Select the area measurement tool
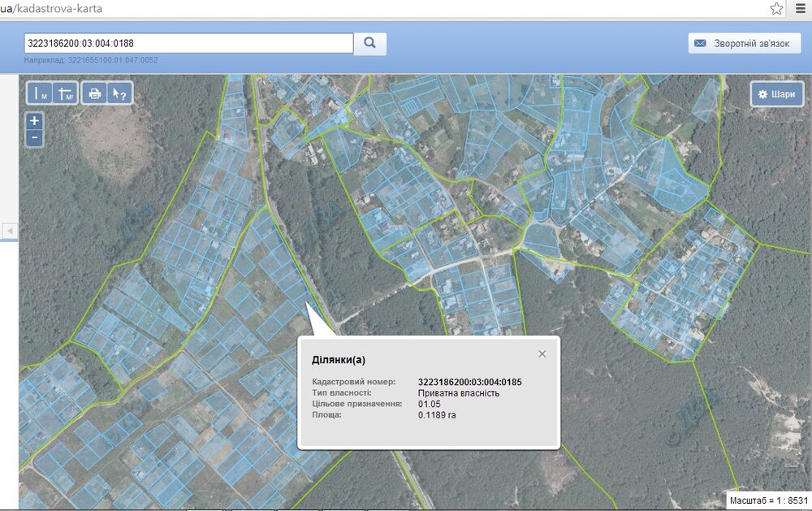This screenshot has width=812, height=511. pos(65,93)
